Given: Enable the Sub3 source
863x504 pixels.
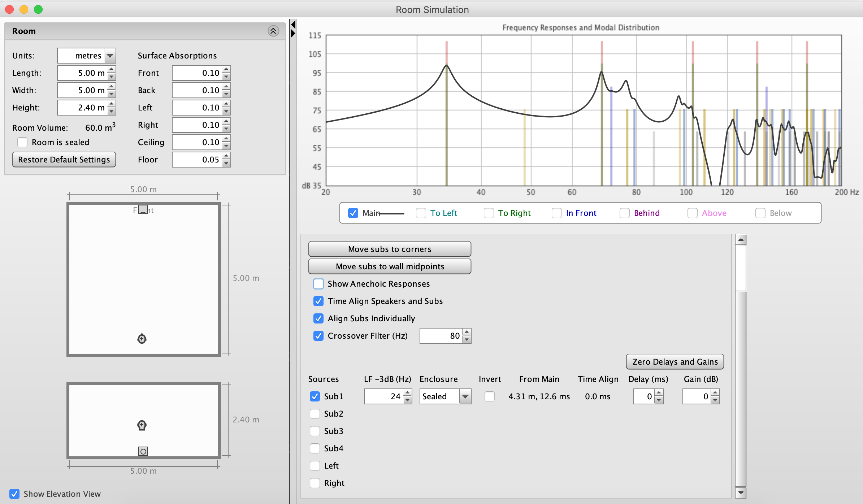Looking at the screenshot, I should coord(315,431).
